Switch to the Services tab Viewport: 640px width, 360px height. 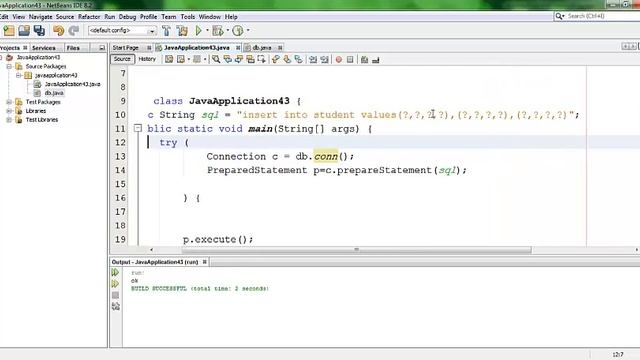[44, 48]
